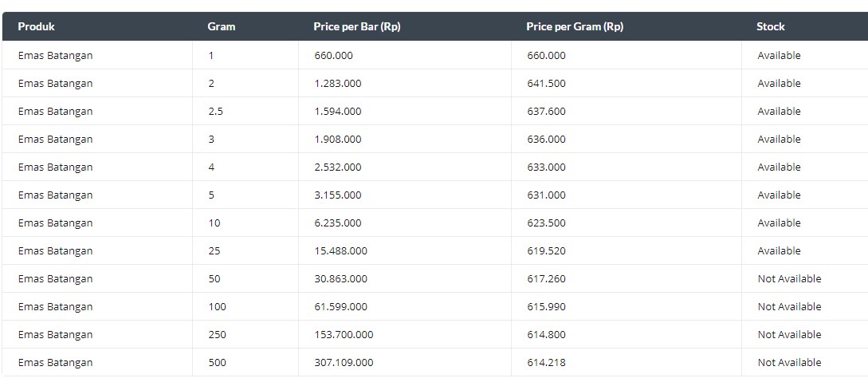
Task: Select the 6.235.000 bar price
Action: click(x=338, y=223)
